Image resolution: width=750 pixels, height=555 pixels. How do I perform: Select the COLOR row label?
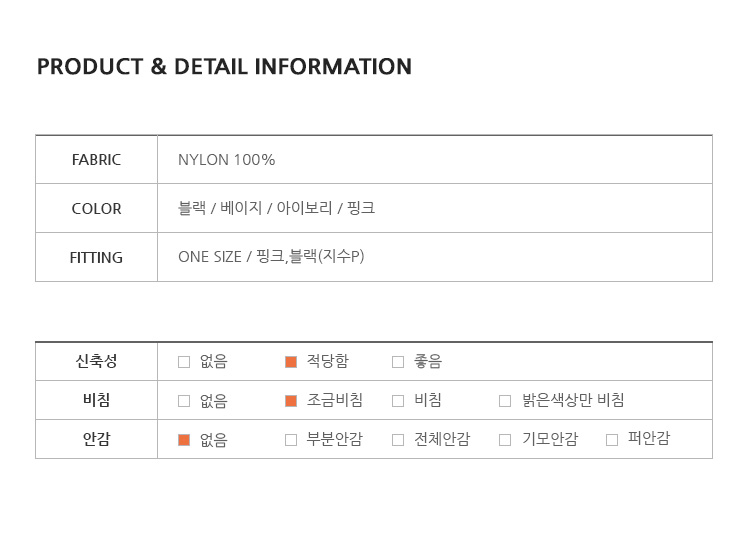[x=96, y=209]
